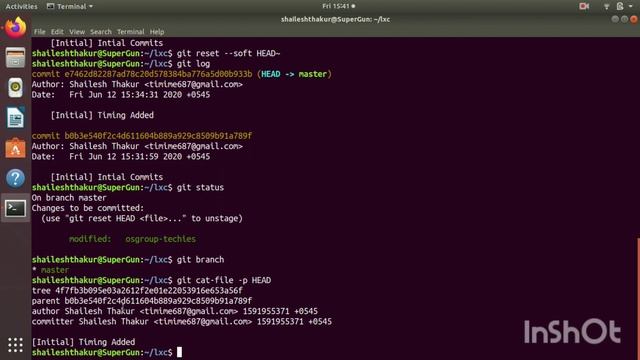This screenshot has width=640, height=360.
Task: Open the Files manager dock icon
Action: [x=16, y=58]
